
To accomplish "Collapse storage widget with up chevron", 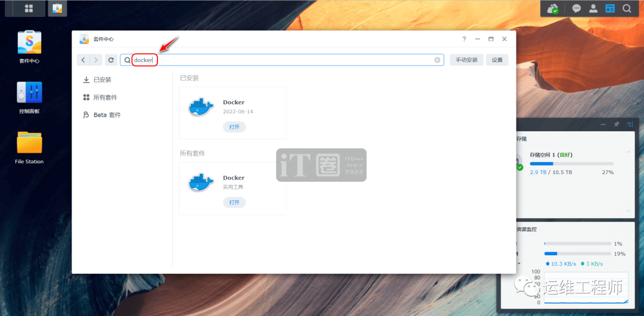I will pos(628,153).
